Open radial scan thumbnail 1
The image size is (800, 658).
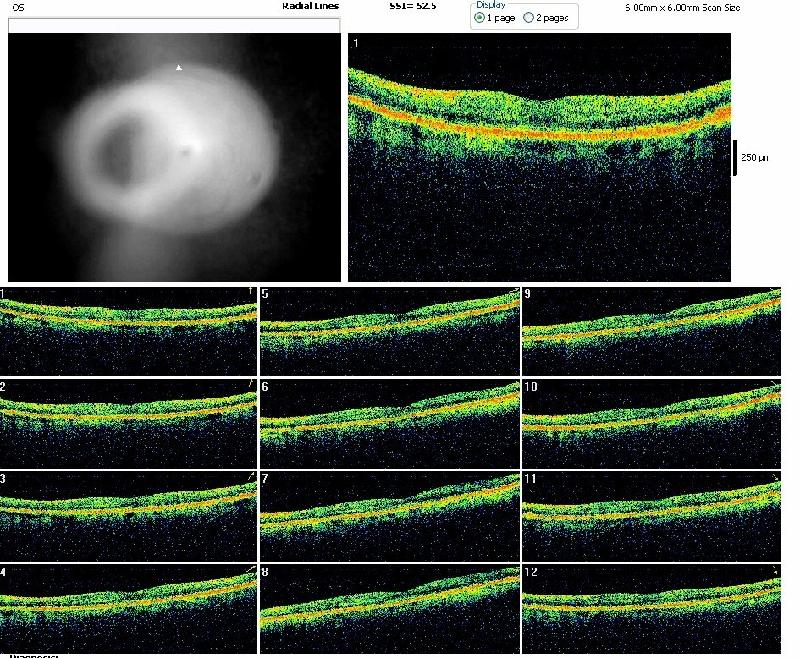click(128, 331)
